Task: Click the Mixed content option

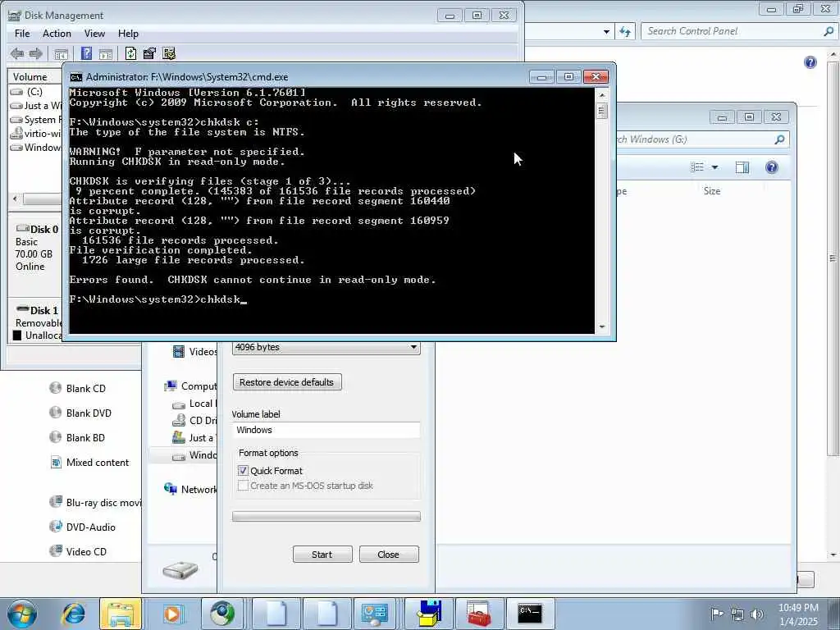Action: tap(89, 463)
